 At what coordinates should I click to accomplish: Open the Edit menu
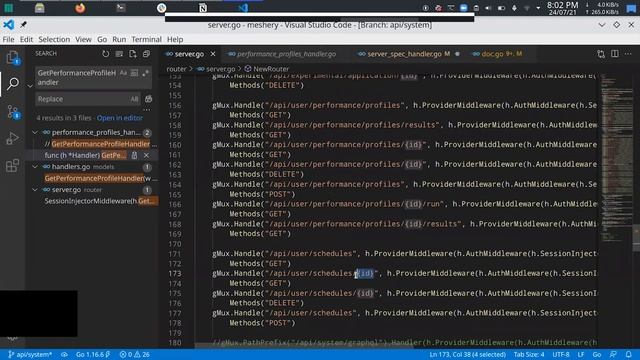click(26, 39)
